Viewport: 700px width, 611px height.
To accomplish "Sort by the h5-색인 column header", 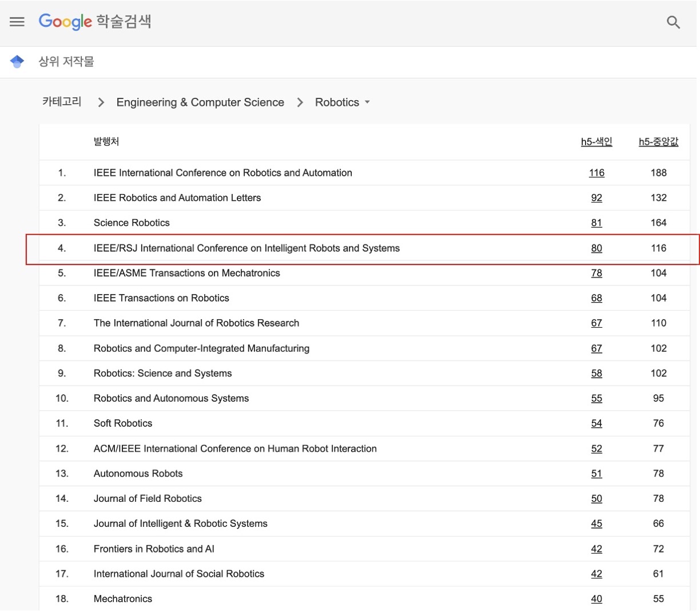I will (596, 141).
